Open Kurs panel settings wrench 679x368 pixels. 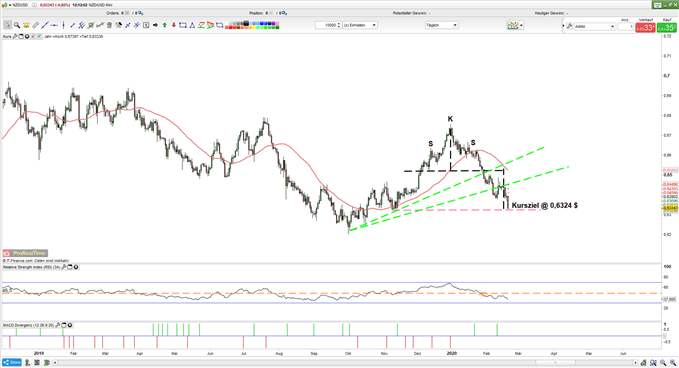(x=15, y=37)
